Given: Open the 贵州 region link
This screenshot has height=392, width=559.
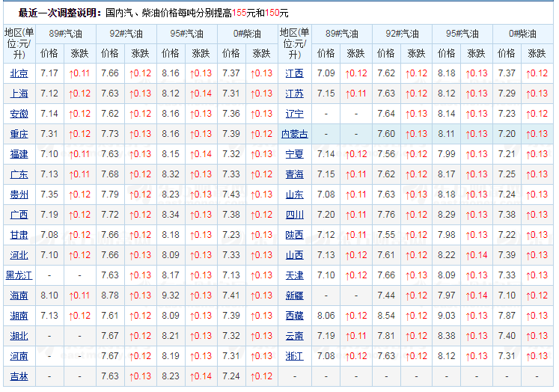Looking at the screenshot, I should tap(19, 195).
